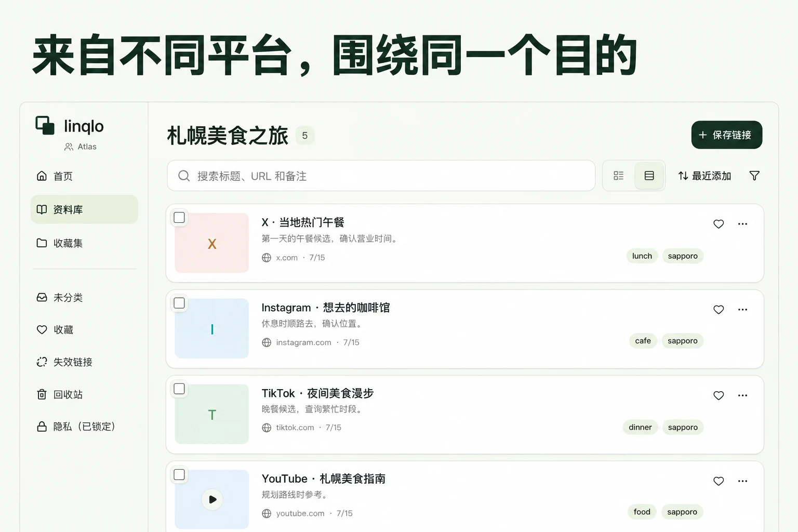This screenshot has height=532, width=798.
Task: Click the cafe tag
Action: pos(643,341)
